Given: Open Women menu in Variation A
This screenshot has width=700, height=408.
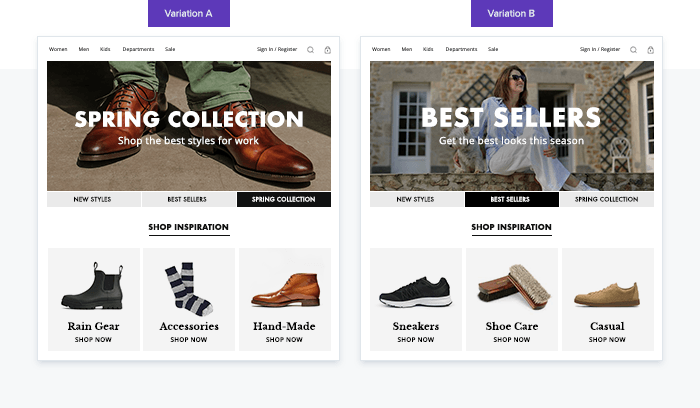Looking at the screenshot, I should click(x=58, y=49).
